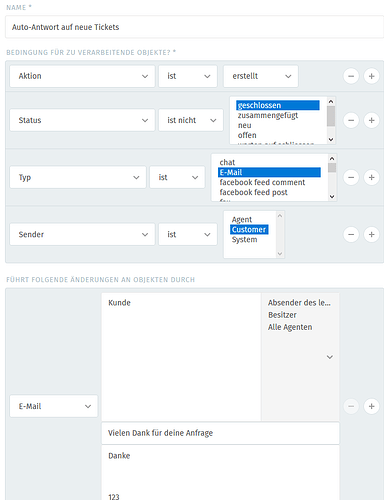Select 'facebook feed post' in Typ list
This screenshot has height=500, width=384.
pyautogui.click(x=253, y=192)
